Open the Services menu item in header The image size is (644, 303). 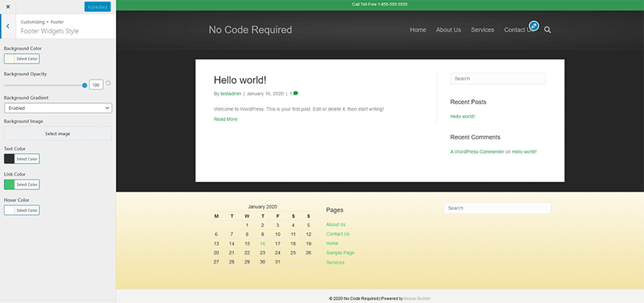[483, 30]
